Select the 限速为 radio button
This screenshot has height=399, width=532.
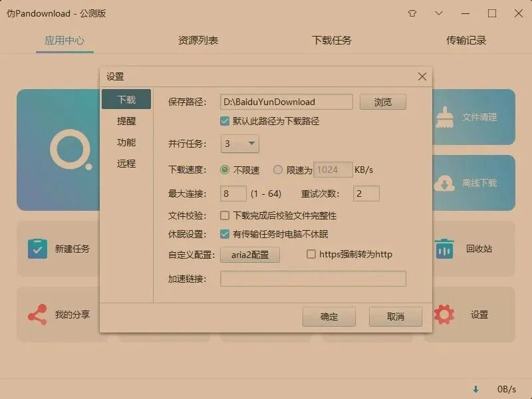(x=278, y=170)
